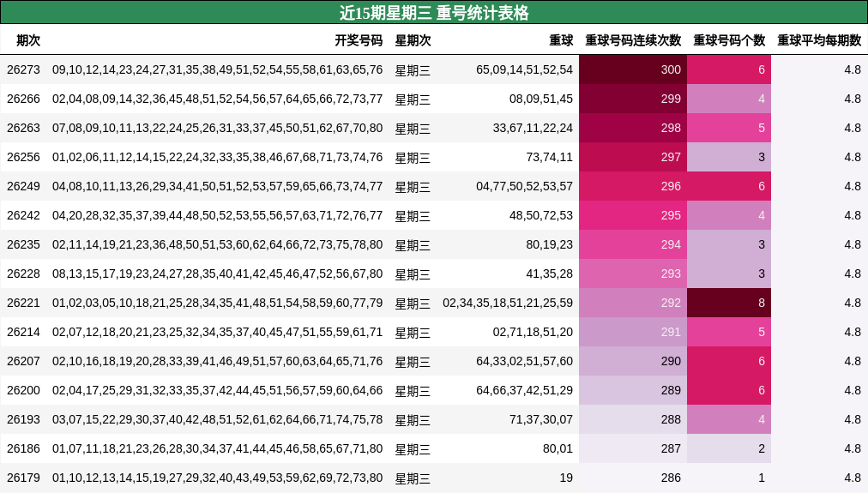Click the 重球号码连续次数 column header
Image resolution: width=868 pixels, height=493 pixels.
click(x=633, y=40)
